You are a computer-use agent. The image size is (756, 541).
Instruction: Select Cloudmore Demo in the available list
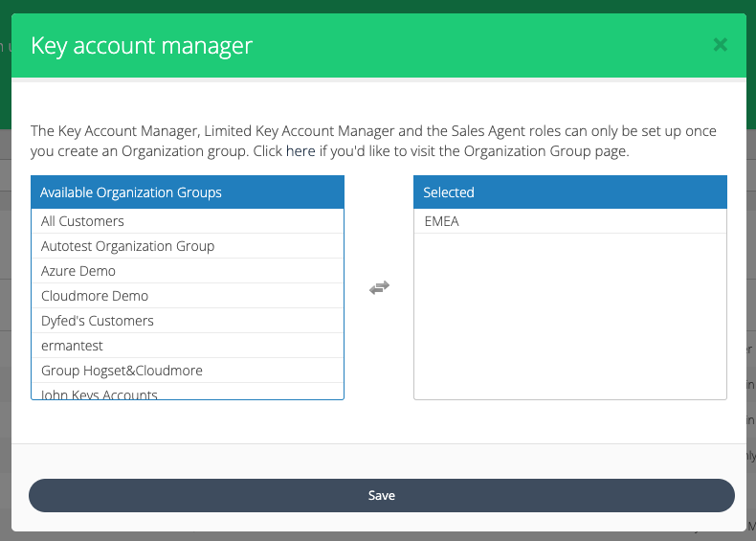(x=95, y=296)
